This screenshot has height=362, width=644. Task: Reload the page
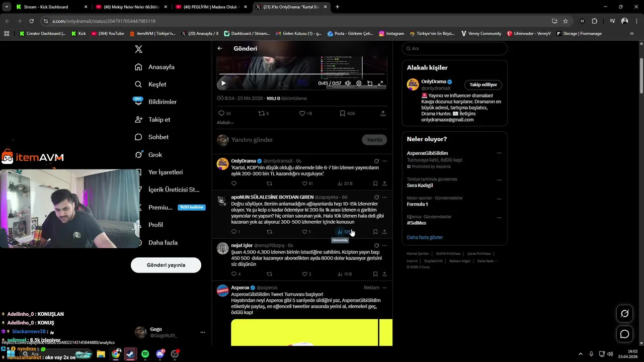[x=31, y=21]
